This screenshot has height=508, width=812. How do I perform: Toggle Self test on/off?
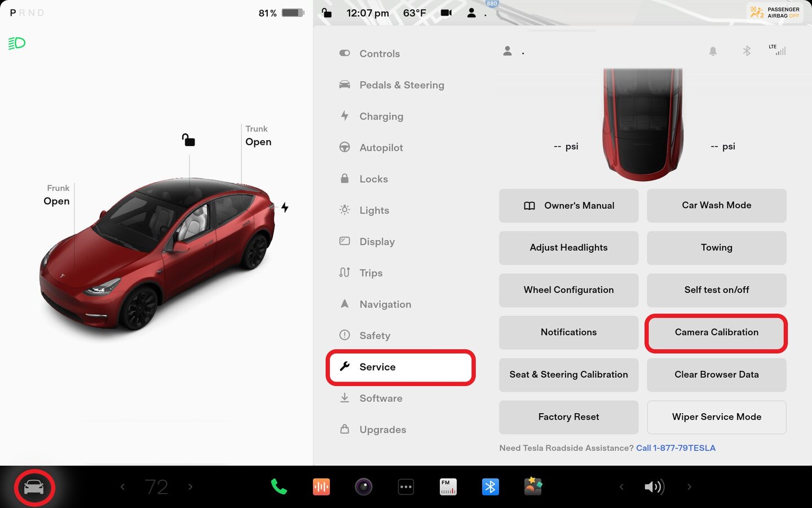point(716,290)
